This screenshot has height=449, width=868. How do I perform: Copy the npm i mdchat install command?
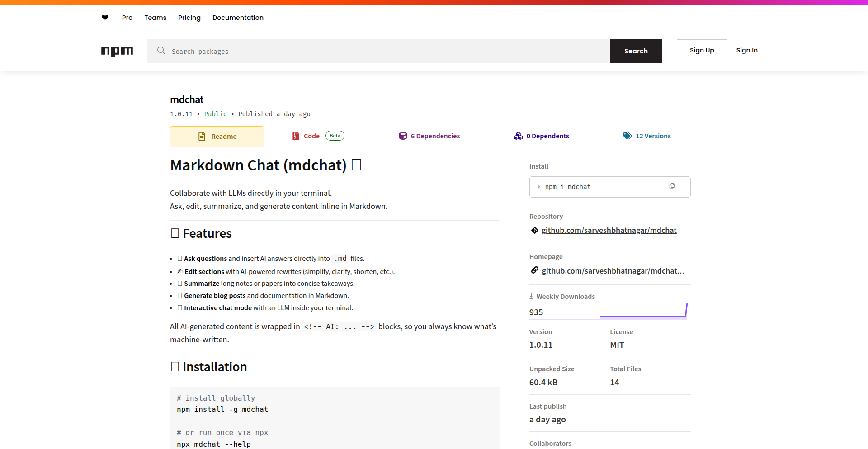click(672, 186)
